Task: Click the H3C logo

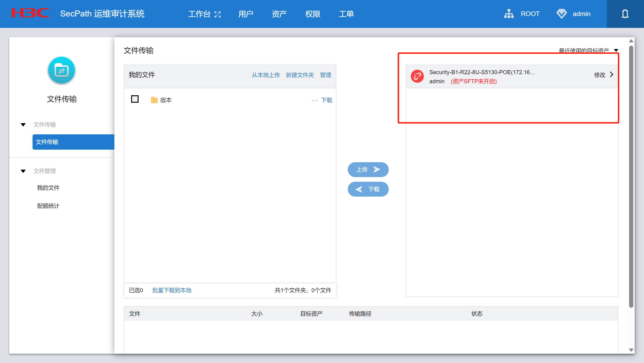Action: pyautogui.click(x=30, y=13)
